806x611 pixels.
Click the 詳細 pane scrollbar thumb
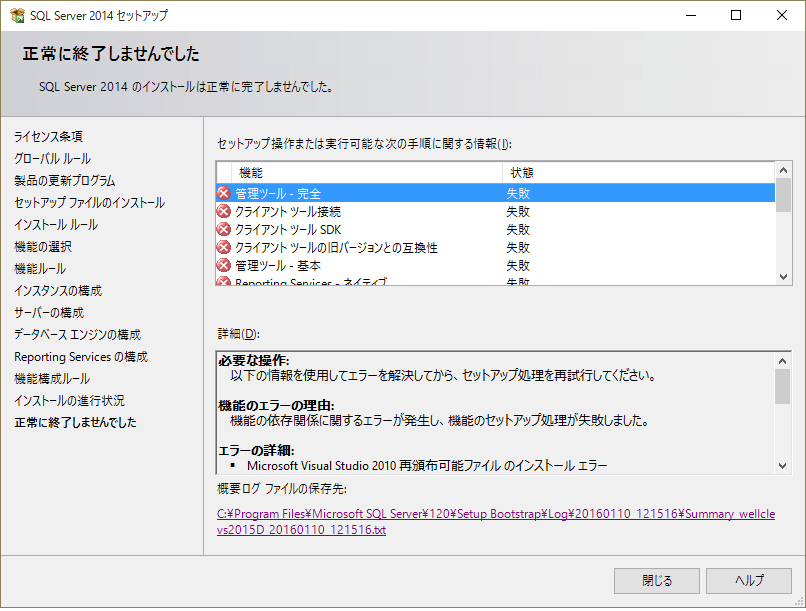(x=782, y=386)
